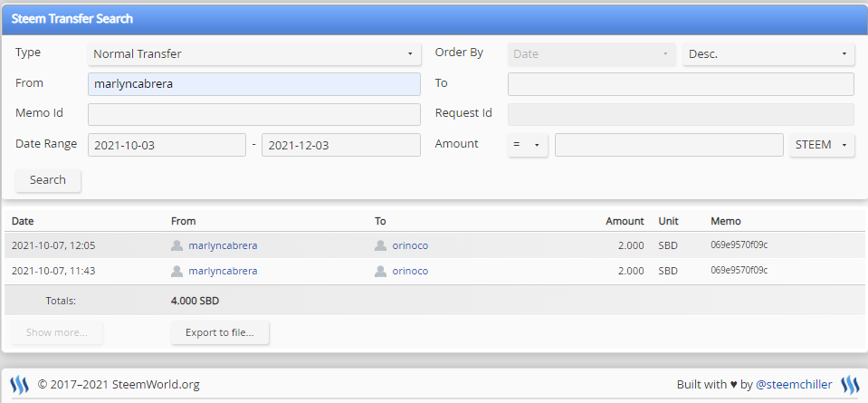Image resolution: width=868 pixels, height=403 pixels.
Task: Open the Amount comparison operator dropdown
Action: coord(528,145)
